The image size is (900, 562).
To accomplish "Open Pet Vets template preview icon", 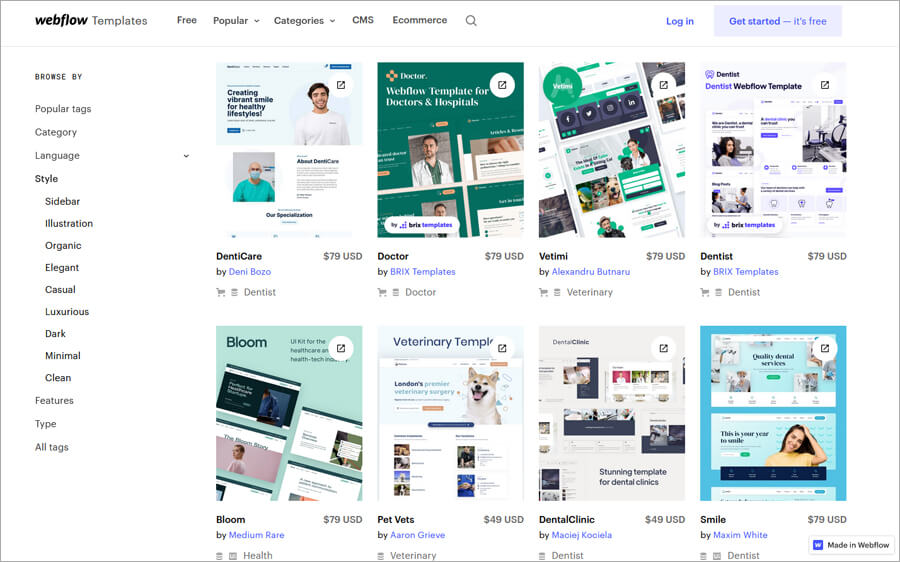I will 502,348.
